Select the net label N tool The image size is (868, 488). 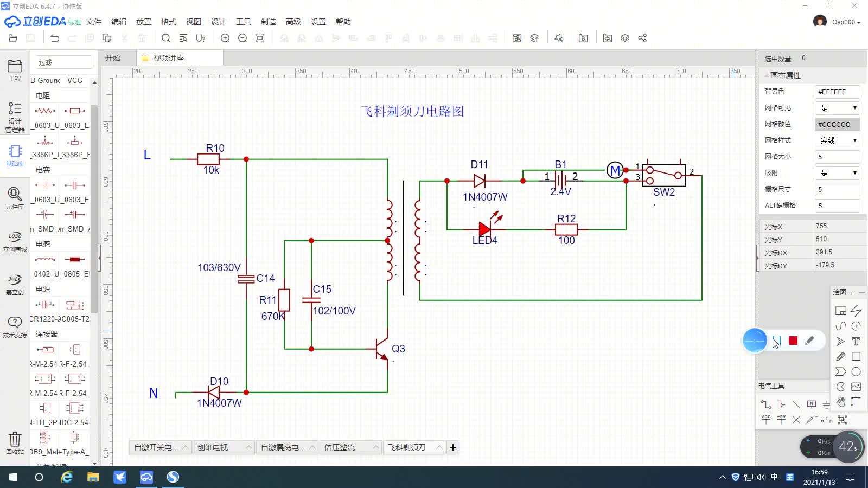[812, 404]
